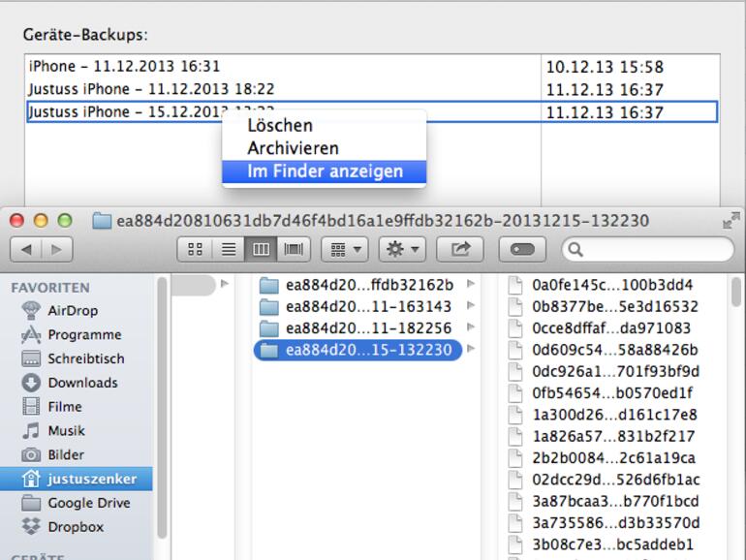746x560 pixels.
Task: Expand arrow next to ea884d20...ffdb32162b folder
Action: 471,284
